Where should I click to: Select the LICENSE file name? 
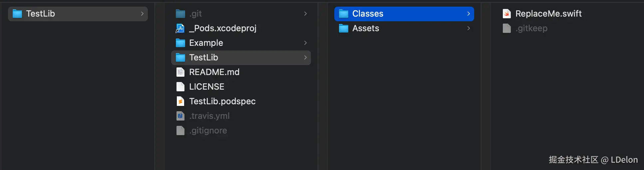pos(206,87)
